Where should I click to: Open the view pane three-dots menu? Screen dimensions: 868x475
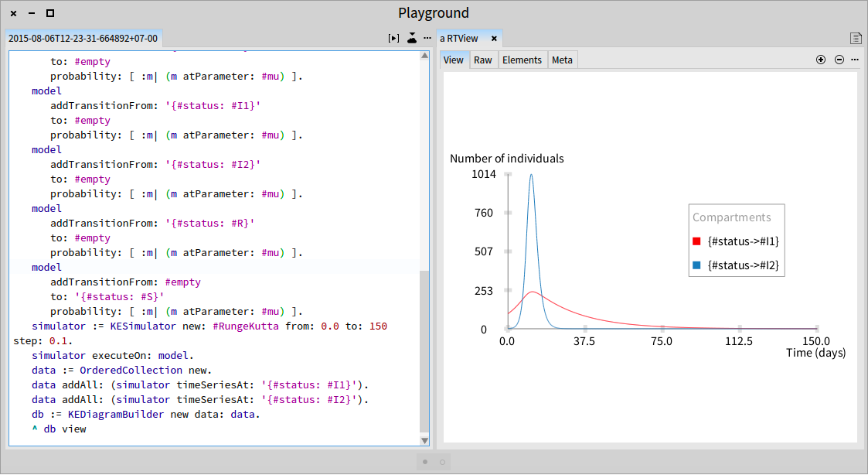click(855, 60)
